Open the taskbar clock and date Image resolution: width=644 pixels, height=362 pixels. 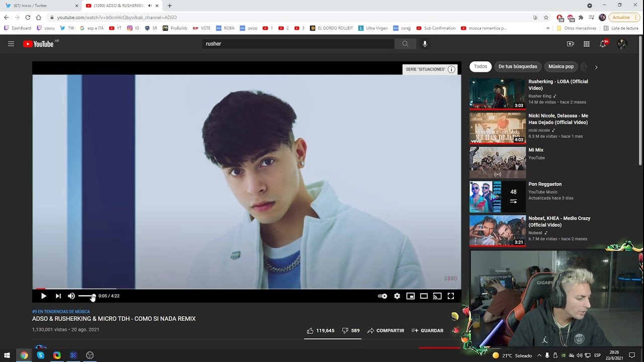click(x=614, y=355)
